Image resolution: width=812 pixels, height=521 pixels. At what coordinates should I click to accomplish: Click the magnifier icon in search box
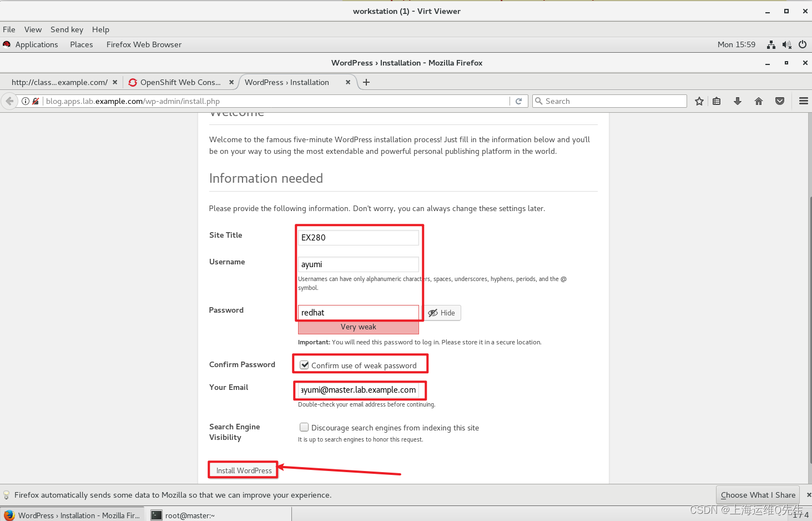[538, 101]
